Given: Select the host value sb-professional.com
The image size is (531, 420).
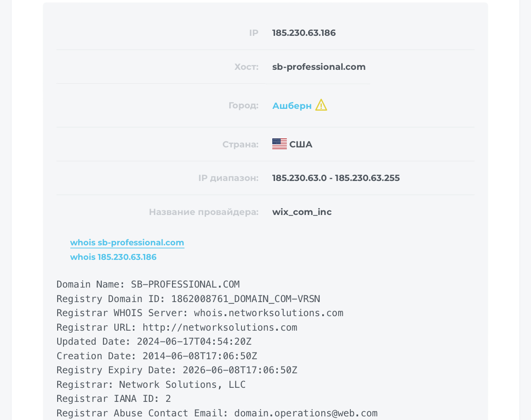Looking at the screenshot, I should point(319,67).
